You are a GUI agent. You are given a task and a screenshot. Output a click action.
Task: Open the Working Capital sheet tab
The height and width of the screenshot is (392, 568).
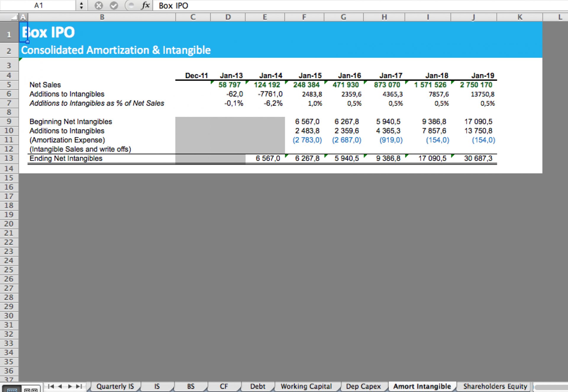306,386
